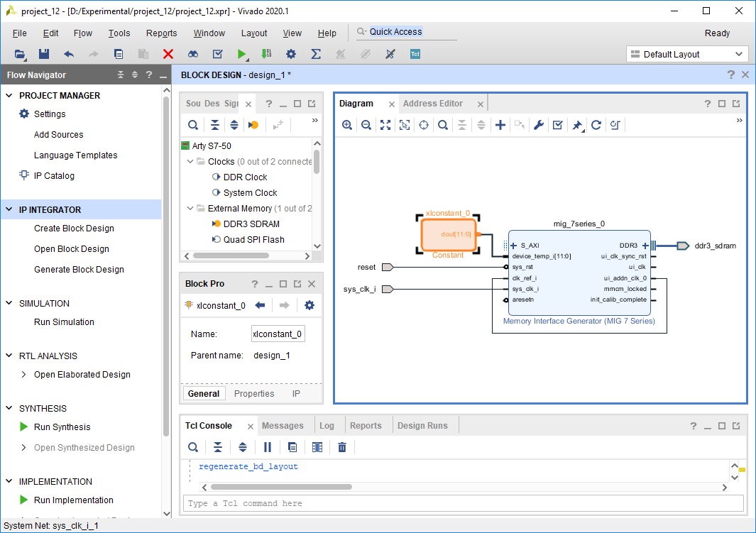This screenshot has width=756, height=533.
Task: Switch to the Messages tab
Action: coord(283,426)
